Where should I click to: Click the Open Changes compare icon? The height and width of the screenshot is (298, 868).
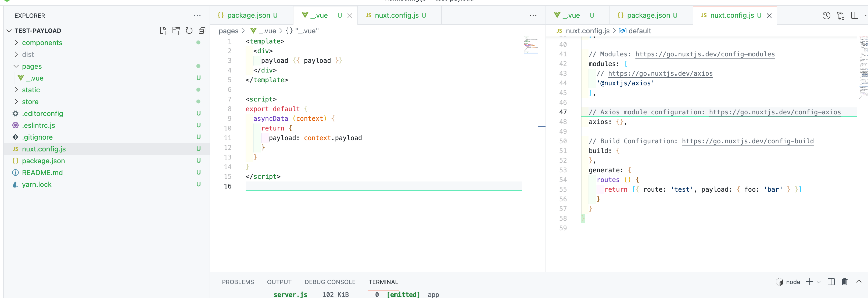[840, 16]
